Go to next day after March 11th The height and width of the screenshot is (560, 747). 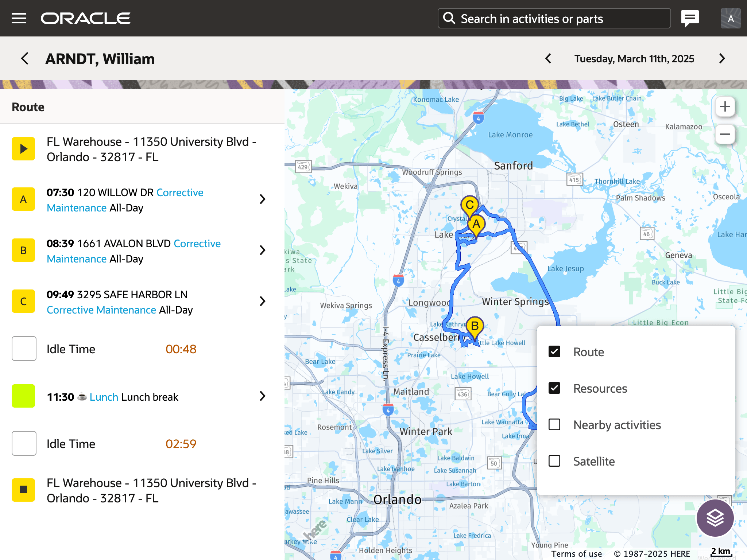coord(722,59)
